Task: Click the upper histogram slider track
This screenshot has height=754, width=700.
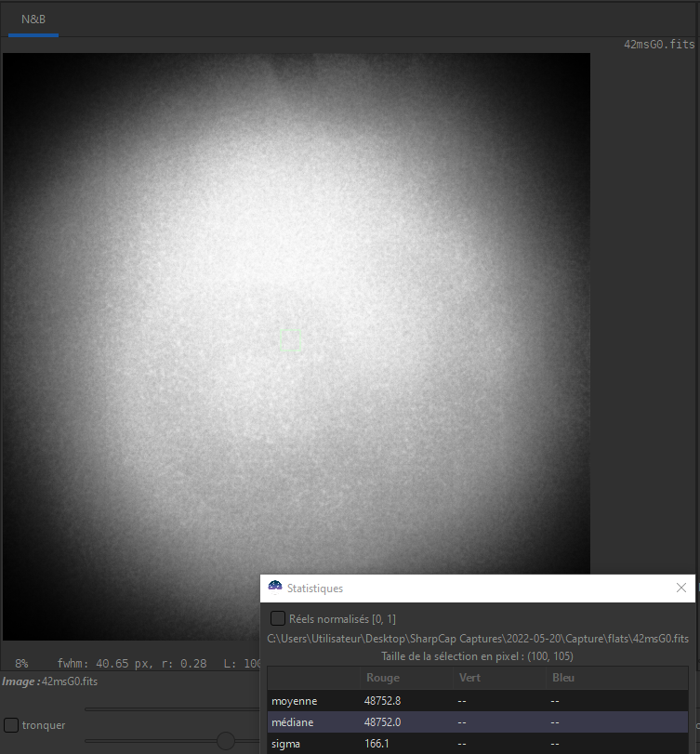Action: [172, 709]
